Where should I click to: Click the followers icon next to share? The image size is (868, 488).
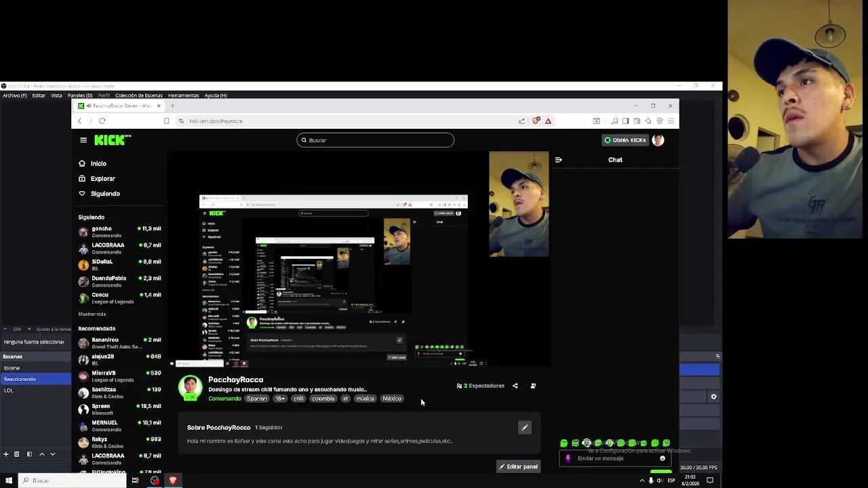pyautogui.click(x=533, y=386)
